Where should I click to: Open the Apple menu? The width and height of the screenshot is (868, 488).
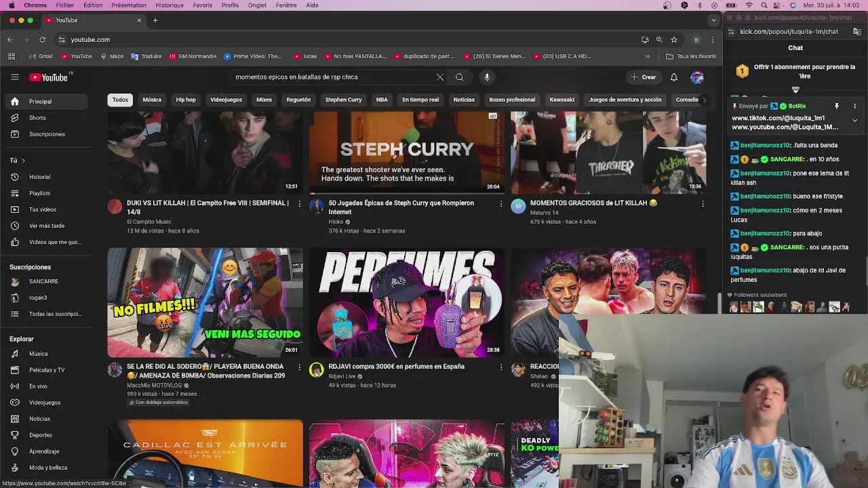point(12,5)
